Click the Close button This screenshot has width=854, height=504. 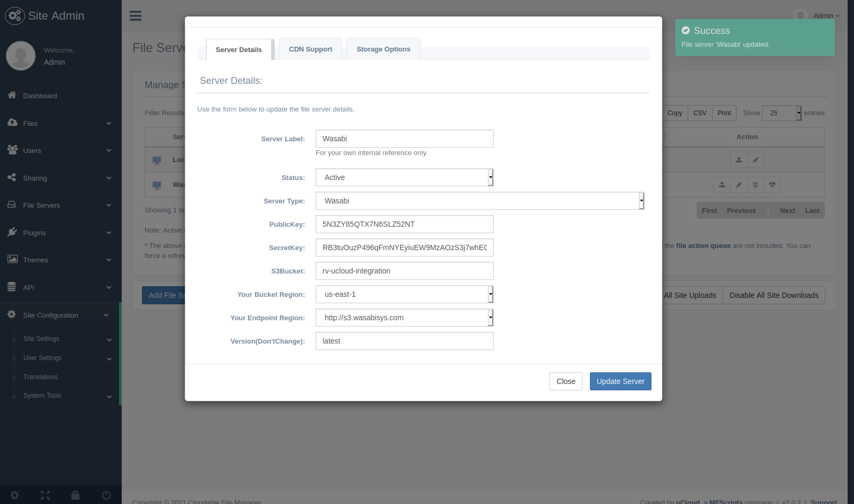[565, 381]
